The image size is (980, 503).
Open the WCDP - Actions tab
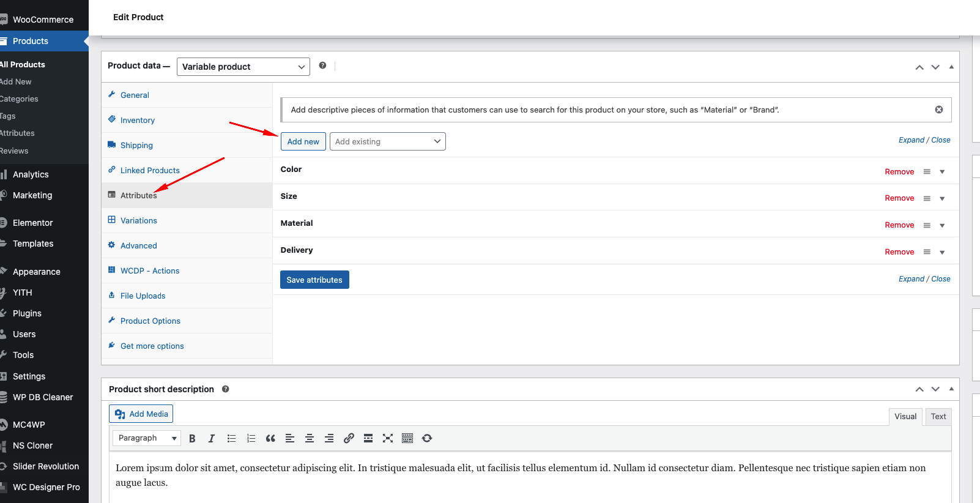pyautogui.click(x=187, y=270)
